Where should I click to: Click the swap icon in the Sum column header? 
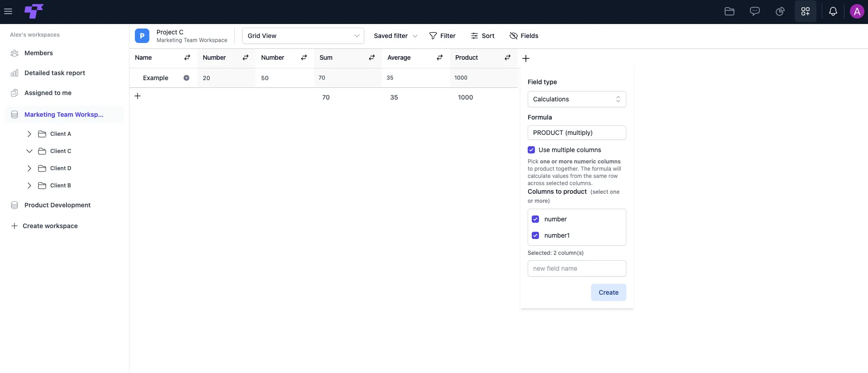point(372,57)
